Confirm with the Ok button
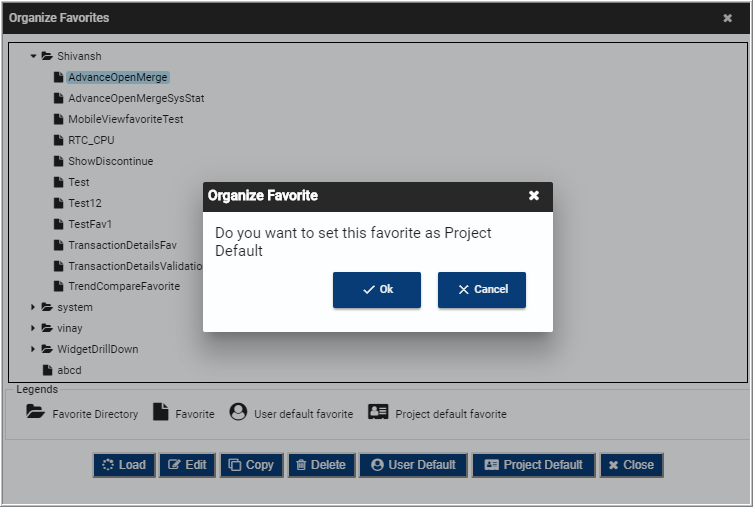Viewport: 753px width, 507px height. tap(376, 290)
